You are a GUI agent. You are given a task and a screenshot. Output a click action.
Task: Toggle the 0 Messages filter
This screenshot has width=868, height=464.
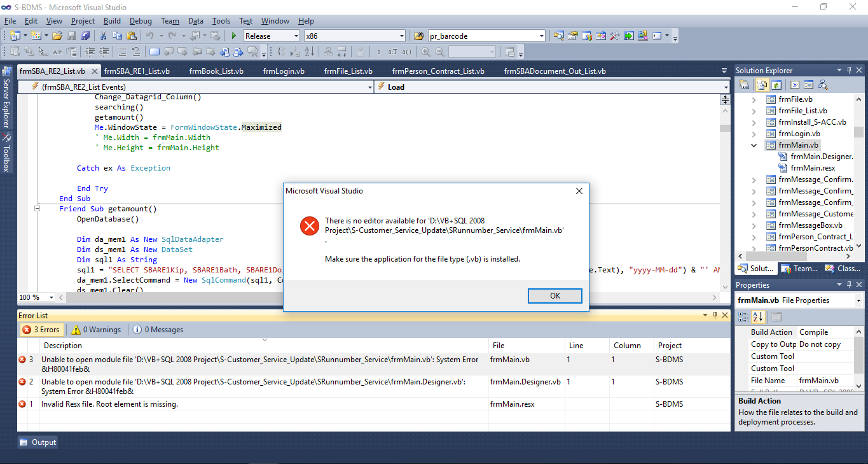(x=158, y=330)
